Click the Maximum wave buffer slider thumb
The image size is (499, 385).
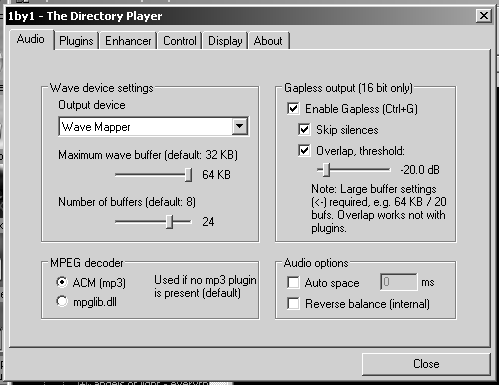[x=188, y=175]
